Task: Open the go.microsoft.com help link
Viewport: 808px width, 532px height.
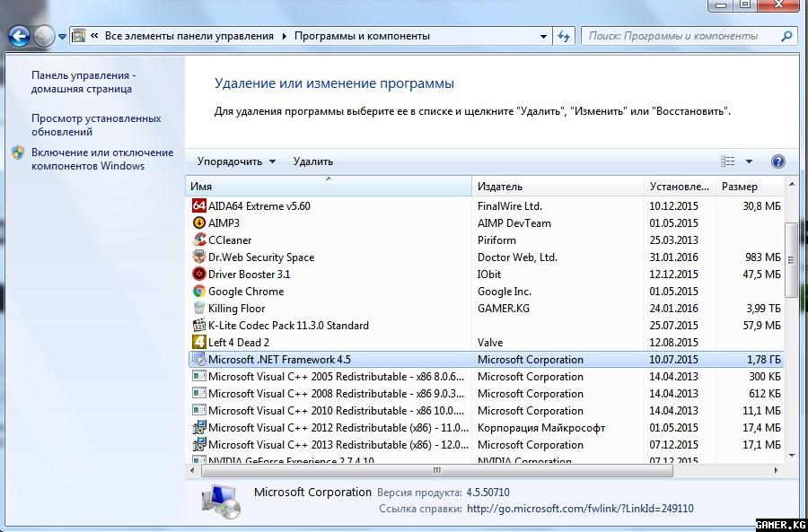Action: point(580,509)
